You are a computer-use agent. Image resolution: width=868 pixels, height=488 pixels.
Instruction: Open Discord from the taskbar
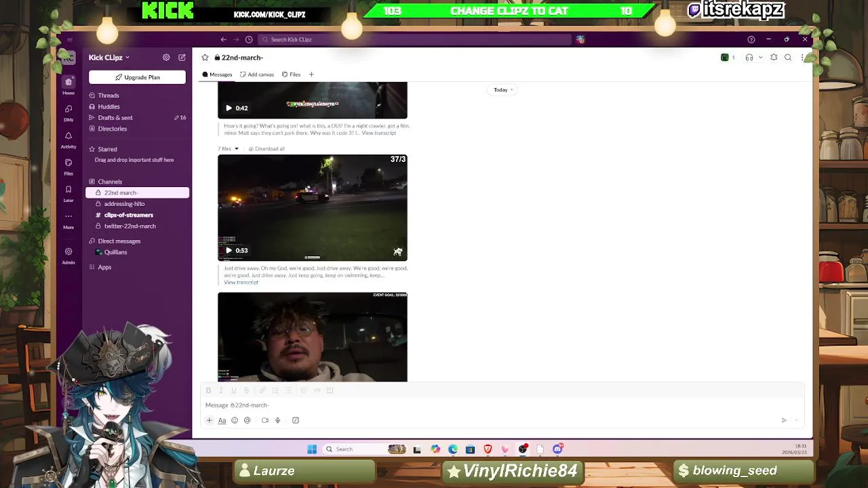557,449
